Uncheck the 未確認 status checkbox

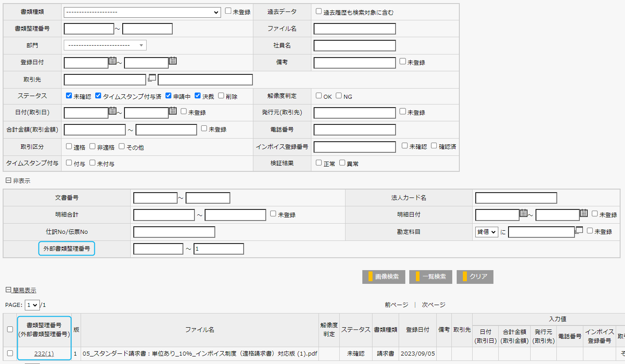(x=68, y=95)
